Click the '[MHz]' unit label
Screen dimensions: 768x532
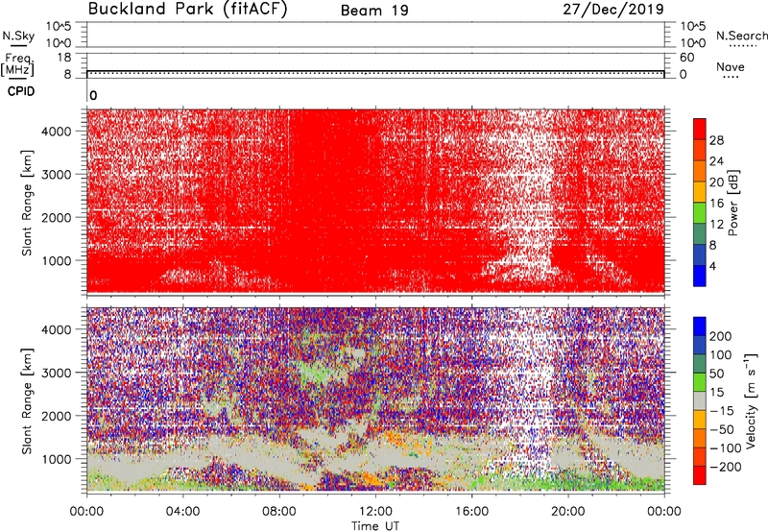click(x=17, y=70)
